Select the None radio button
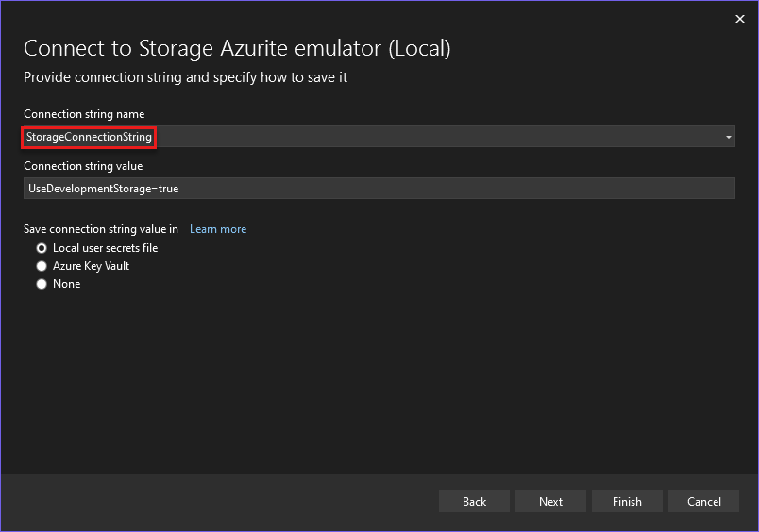This screenshot has width=759, height=532. [42, 284]
